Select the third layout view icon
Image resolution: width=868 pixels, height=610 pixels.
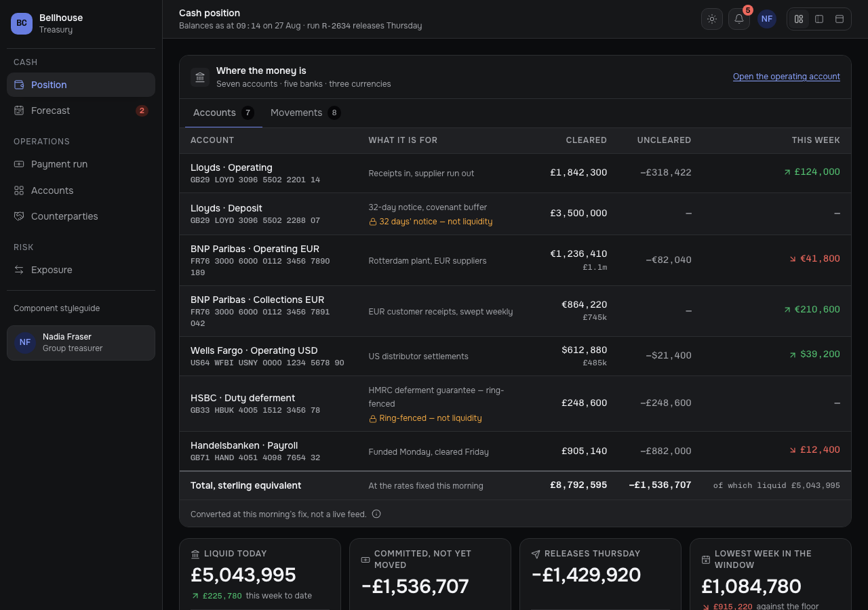pyautogui.click(x=840, y=19)
